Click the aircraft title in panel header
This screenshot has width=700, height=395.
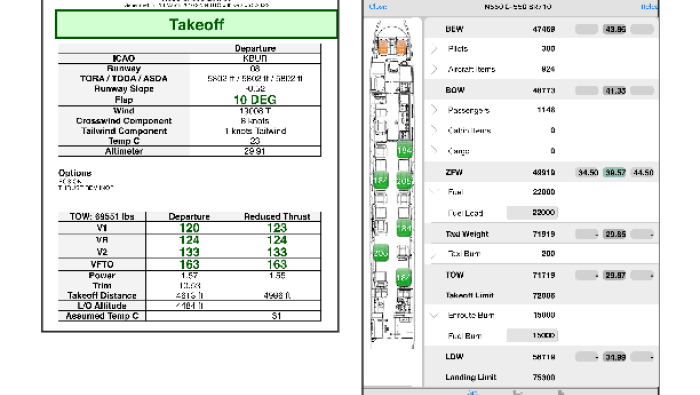pyautogui.click(x=518, y=7)
